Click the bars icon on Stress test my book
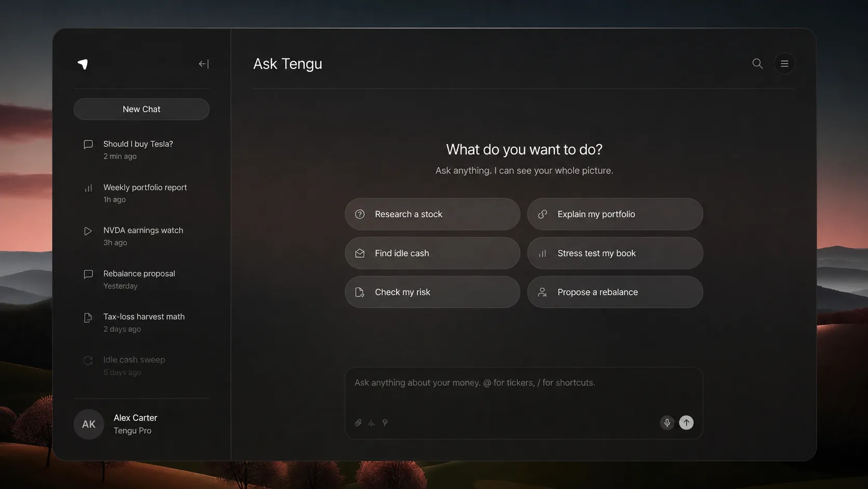 click(x=542, y=253)
